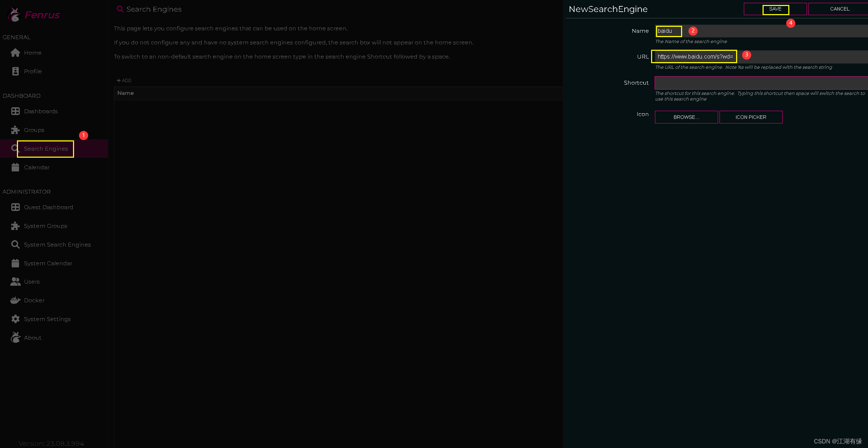The height and width of the screenshot is (448, 868).
Task: Click the Docker whale icon
Action: [x=15, y=300]
